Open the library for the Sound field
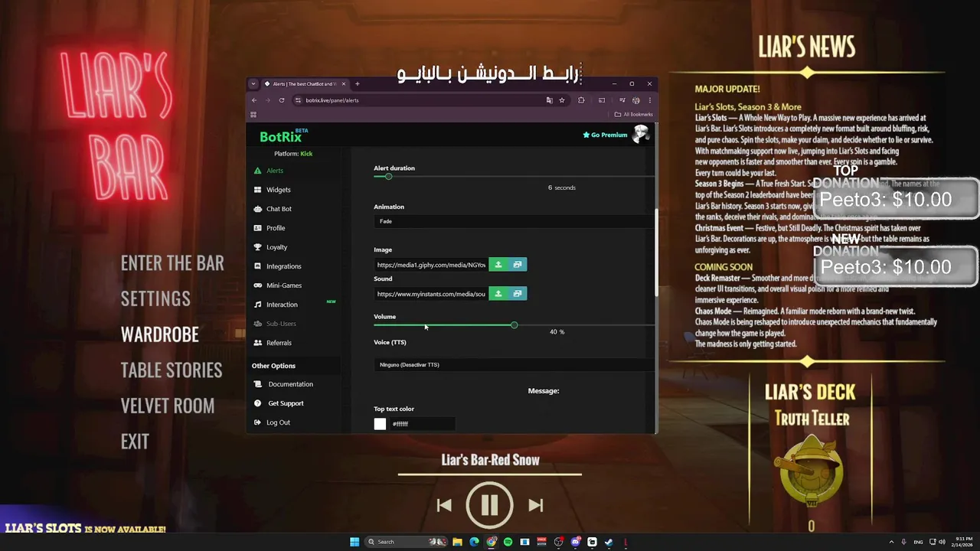980x551 pixels. coord(518,294)
